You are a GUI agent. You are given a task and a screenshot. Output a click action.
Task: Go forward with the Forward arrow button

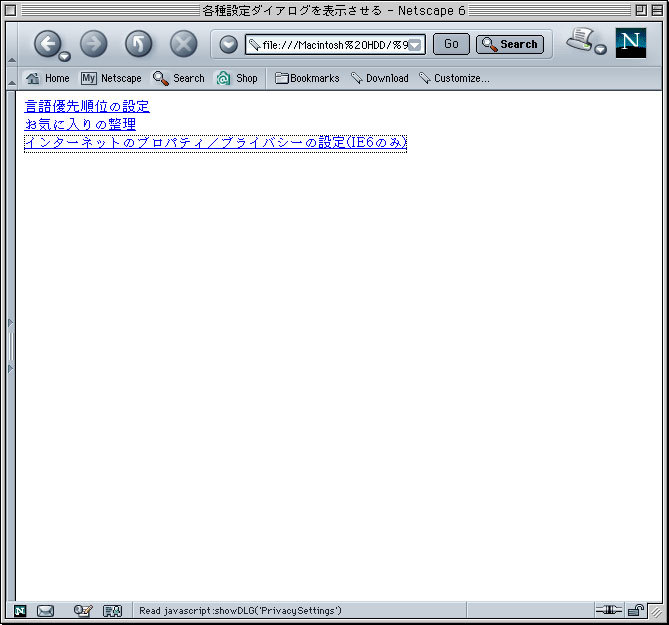(93, 44)
